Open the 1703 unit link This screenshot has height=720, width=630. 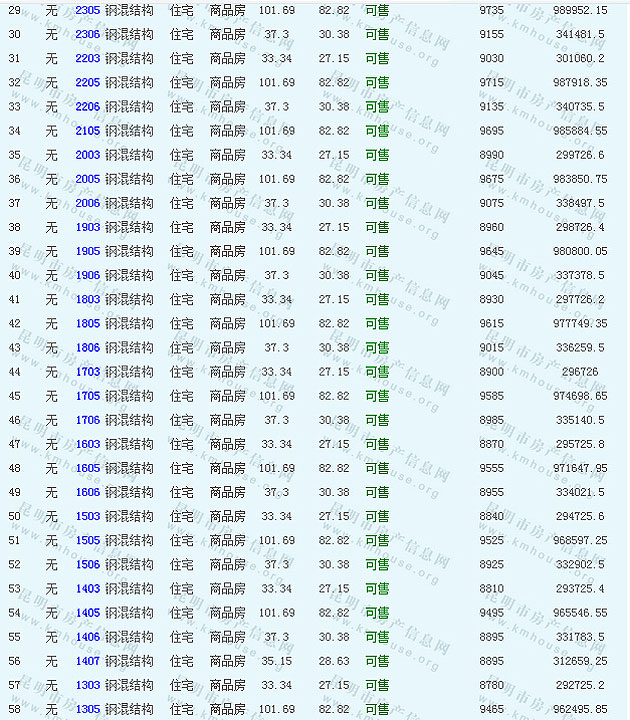87,372
